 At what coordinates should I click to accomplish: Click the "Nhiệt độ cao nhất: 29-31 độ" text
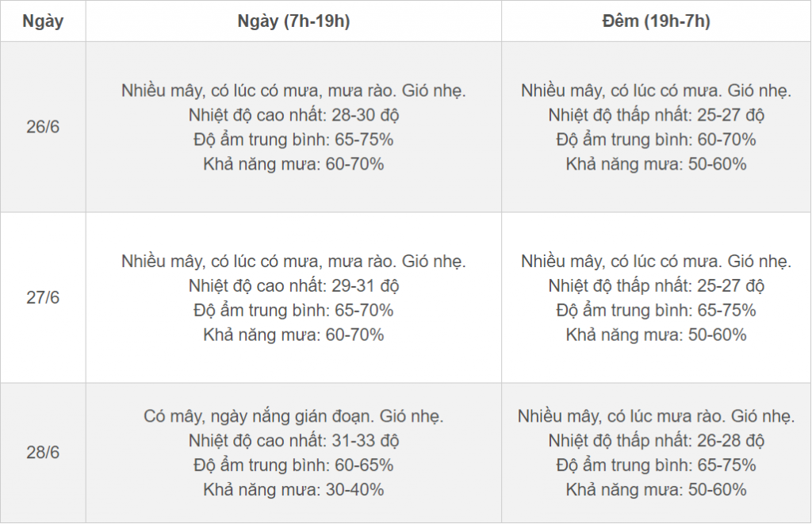click(293, 285)
